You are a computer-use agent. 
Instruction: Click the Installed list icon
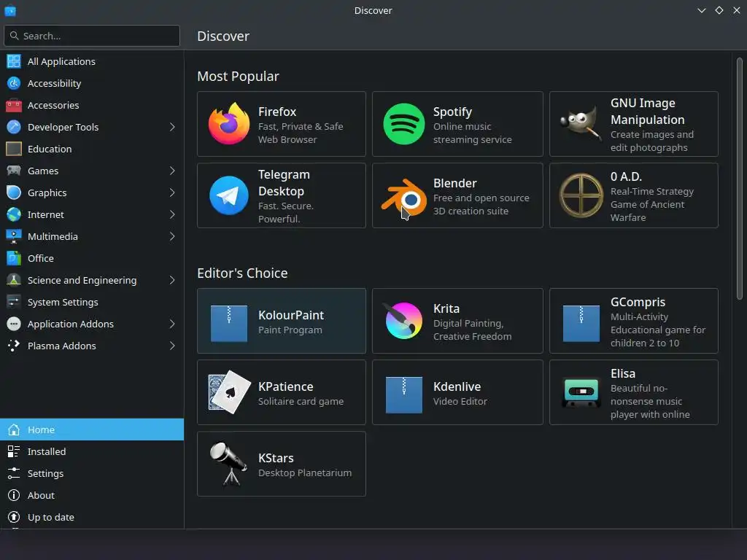pos(14,451)
